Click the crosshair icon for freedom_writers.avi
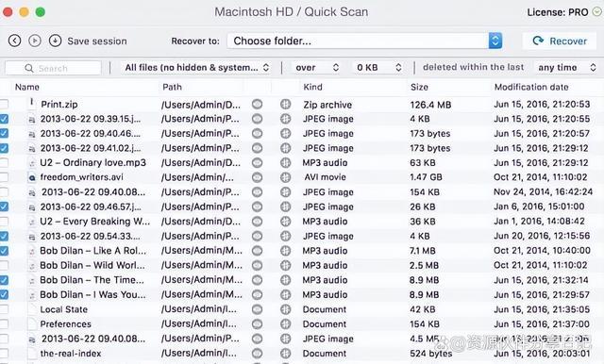Image resolution: width=604 pixels, height=364 pixels. tap(285, 177)
